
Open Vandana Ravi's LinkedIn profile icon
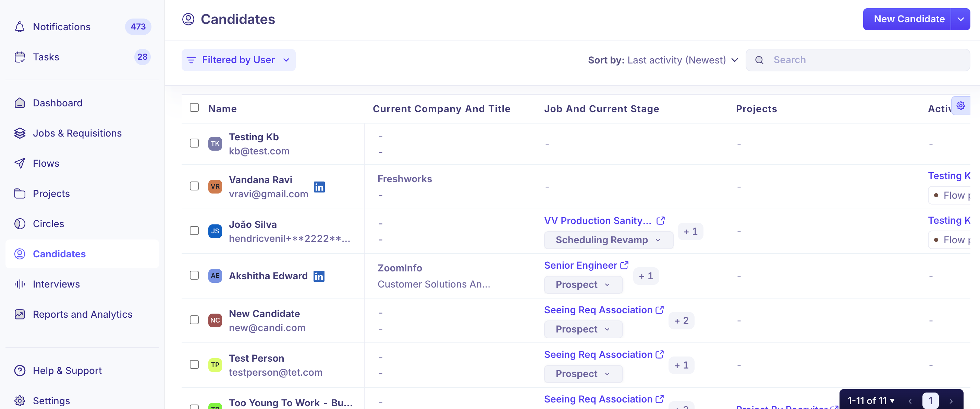click(x=319, y=187)
